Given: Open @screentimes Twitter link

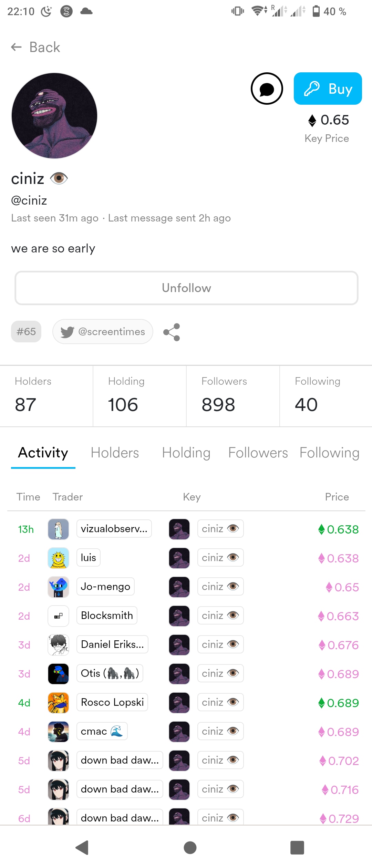Looking at the screenshot, I should coord(103,331).
